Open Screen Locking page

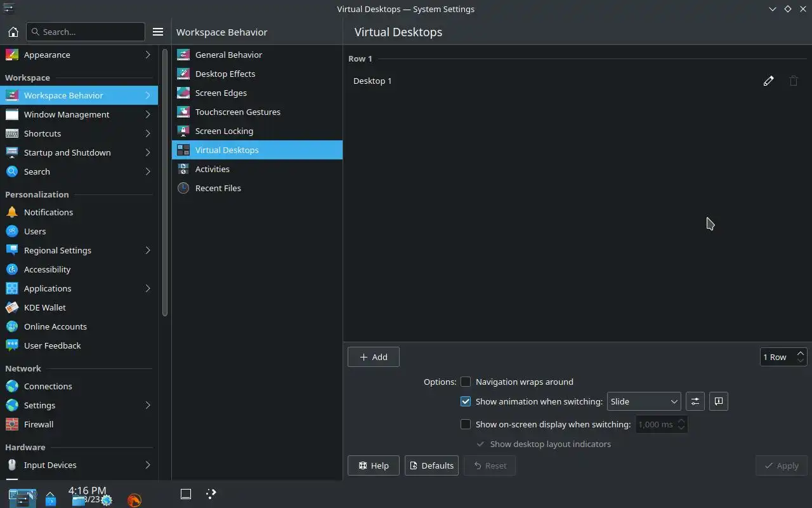click(x=257, y=131)
